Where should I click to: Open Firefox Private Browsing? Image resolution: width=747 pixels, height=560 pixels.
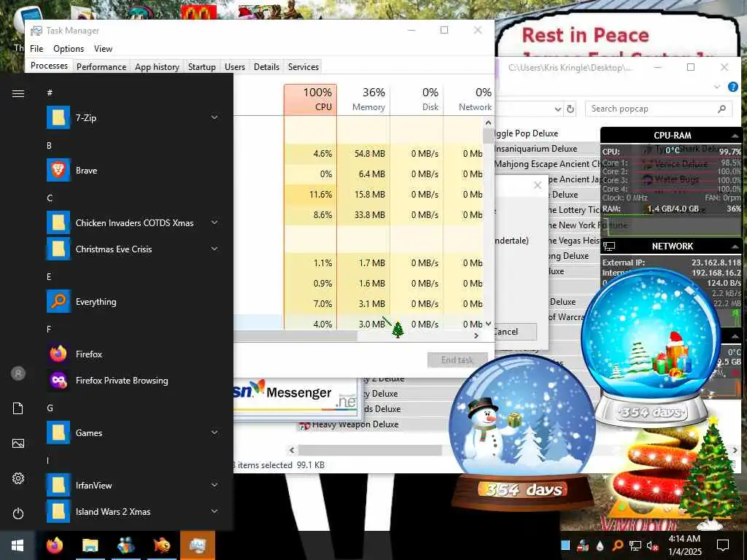coord(58,380)
